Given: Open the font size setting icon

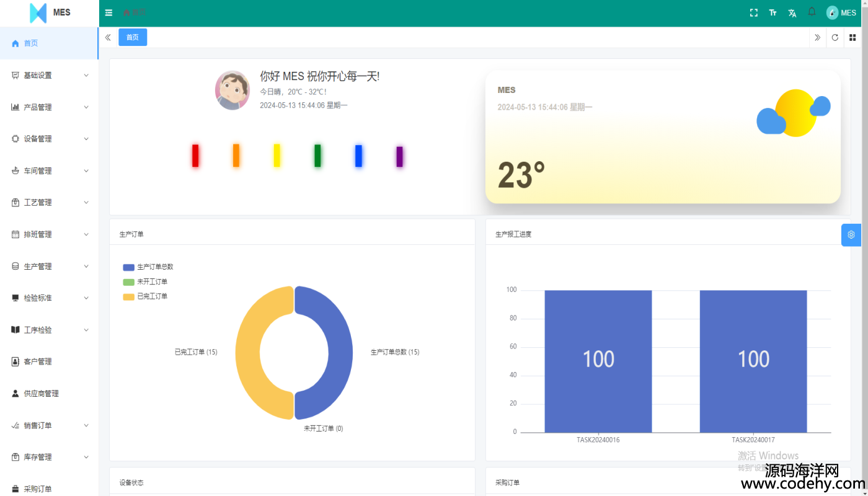Looking at the screenshot, I should 773,12.
